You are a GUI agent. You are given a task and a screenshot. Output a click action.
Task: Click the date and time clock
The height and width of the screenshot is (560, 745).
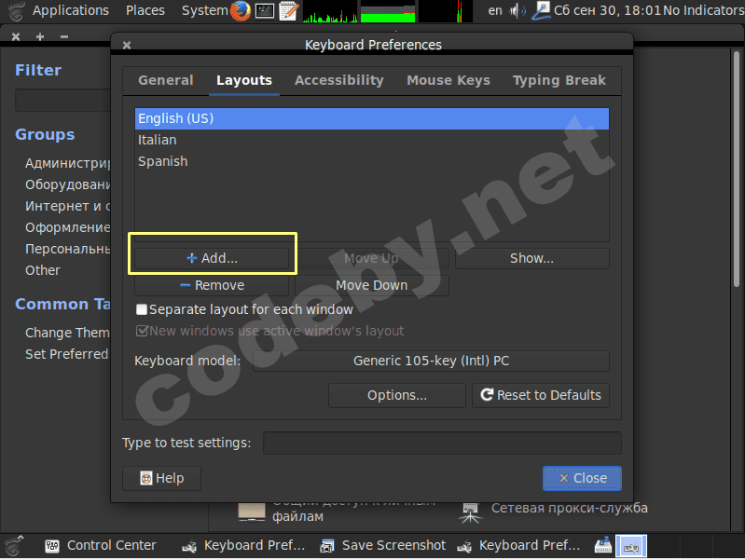pyautogui.click(x=607, y=10)
